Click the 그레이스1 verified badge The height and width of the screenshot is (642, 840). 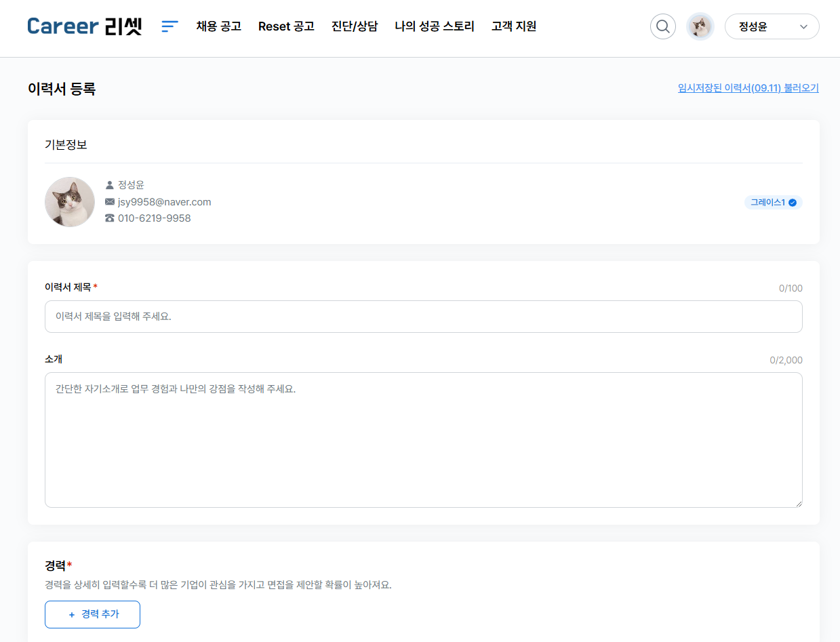[x=774, y=202]
